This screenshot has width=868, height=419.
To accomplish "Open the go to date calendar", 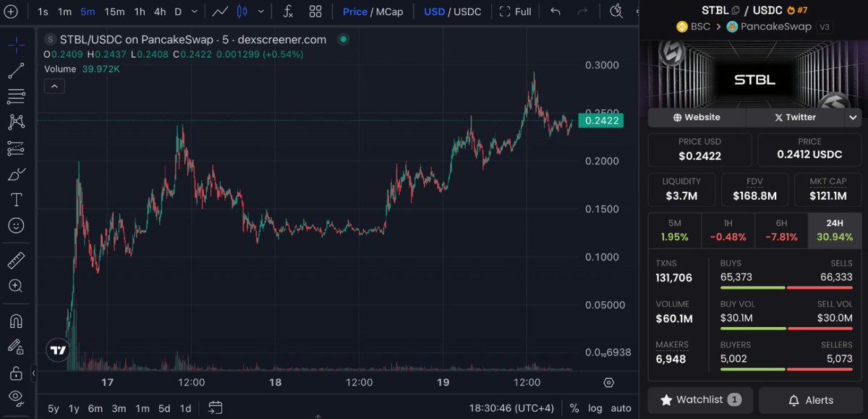I will pos(215,408).
